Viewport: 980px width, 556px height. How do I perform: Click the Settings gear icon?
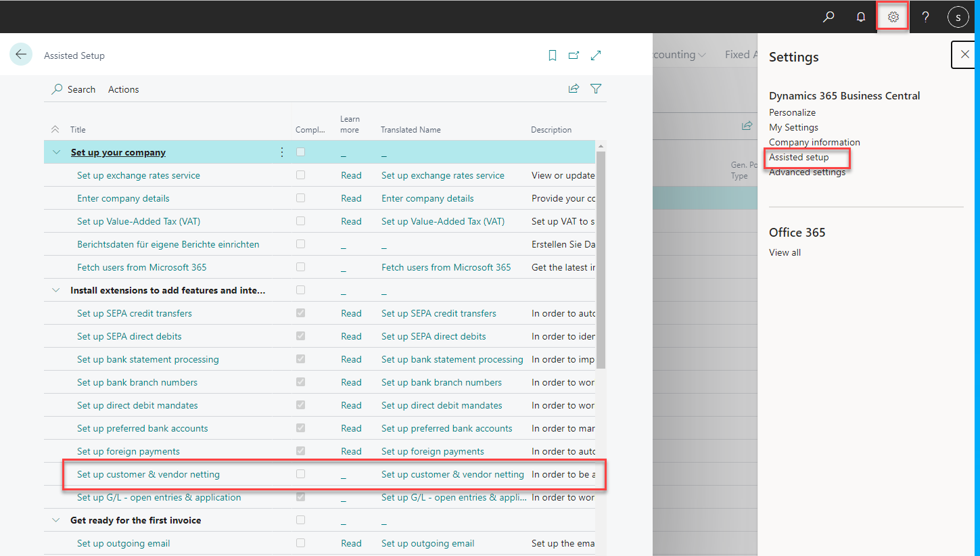[892, 16]
